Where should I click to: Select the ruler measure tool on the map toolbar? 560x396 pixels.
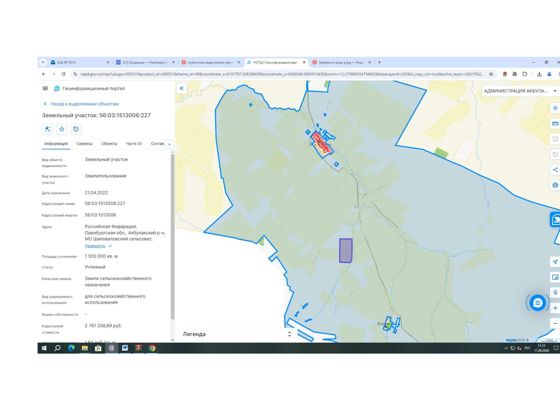pyautogui.click(x=555, y=124)
